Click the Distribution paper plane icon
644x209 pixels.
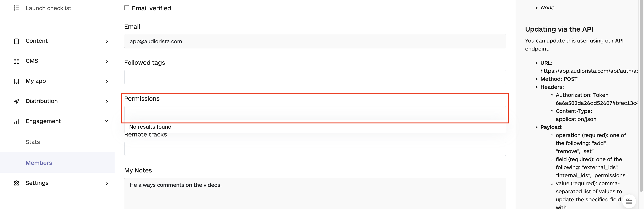[16, 101]
